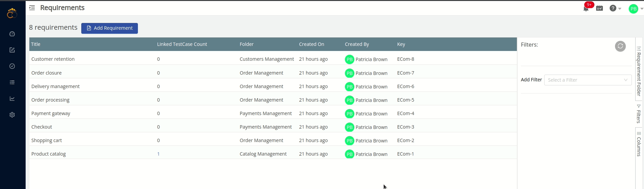
Task: Click linked test case count 1 link
Action: pyautogui.click(x=158, y=154)
